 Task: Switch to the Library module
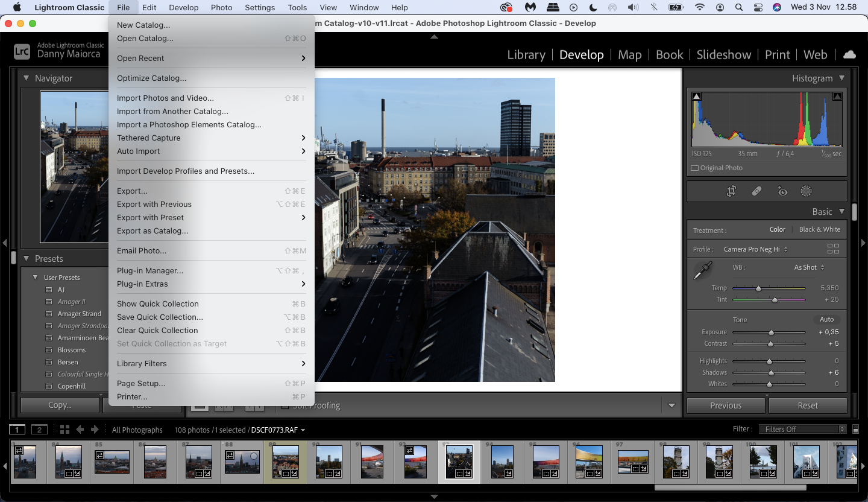point(526,54)
